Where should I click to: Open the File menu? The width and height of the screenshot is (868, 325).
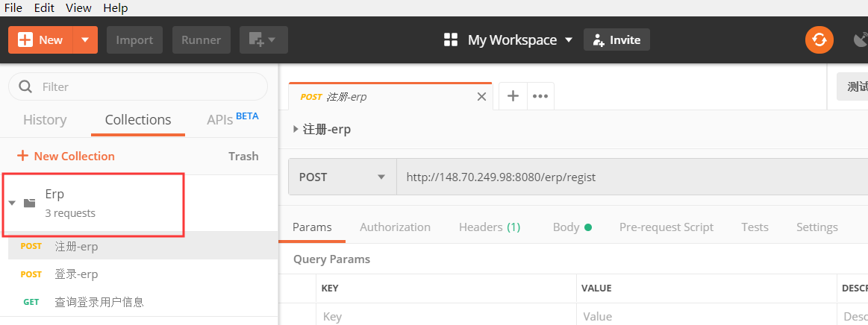click(x=13, y=7)
